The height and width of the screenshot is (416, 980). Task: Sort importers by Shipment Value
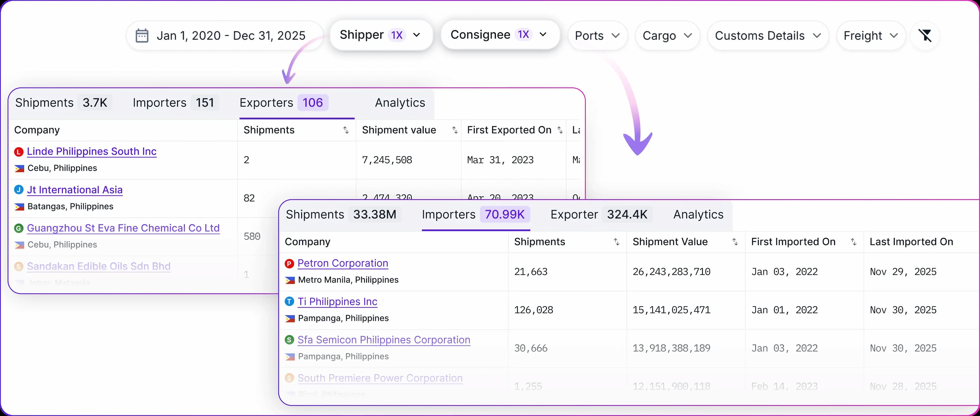coord(735,242)
